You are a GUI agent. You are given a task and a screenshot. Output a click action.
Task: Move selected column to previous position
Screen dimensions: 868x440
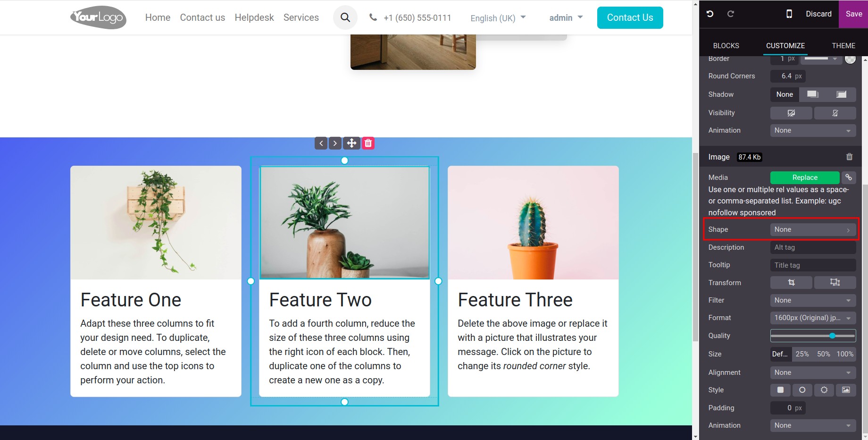pyautogui.click(x=321, y=143)
